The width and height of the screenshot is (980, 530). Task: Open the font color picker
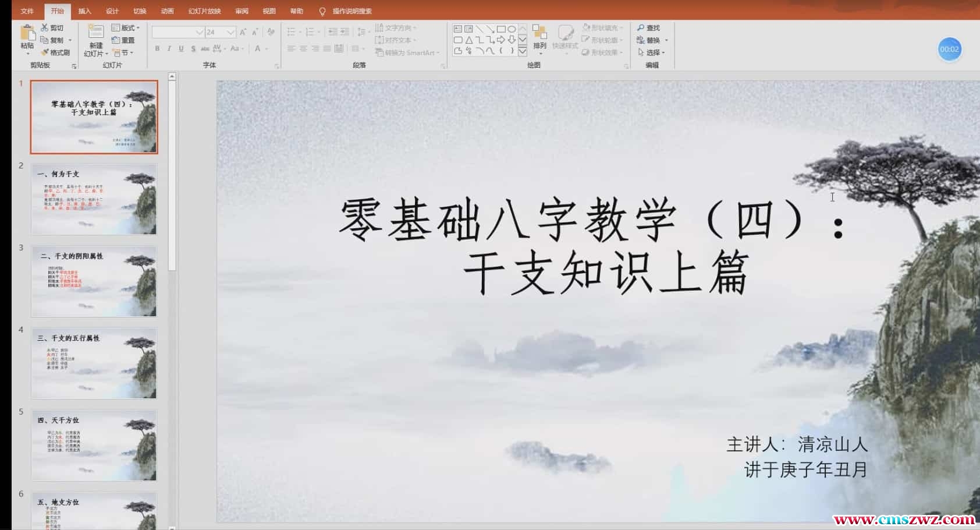(x=258, y=50)
